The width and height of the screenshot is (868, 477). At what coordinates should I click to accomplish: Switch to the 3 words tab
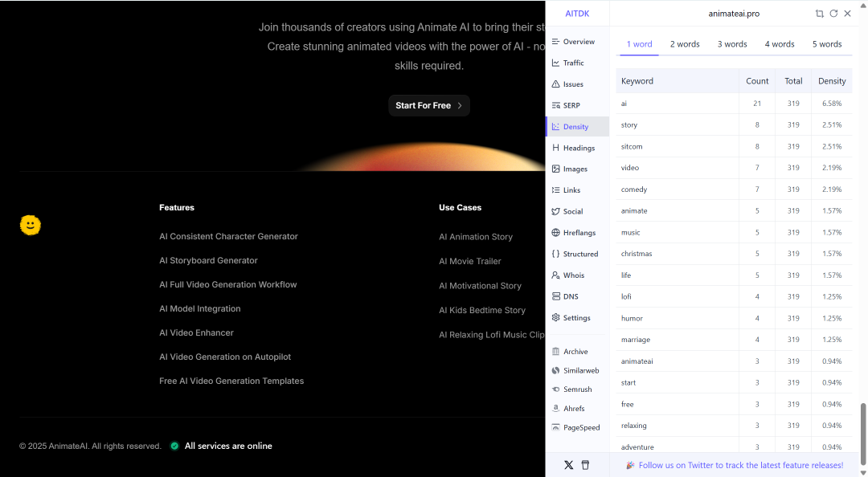(732, 44)
